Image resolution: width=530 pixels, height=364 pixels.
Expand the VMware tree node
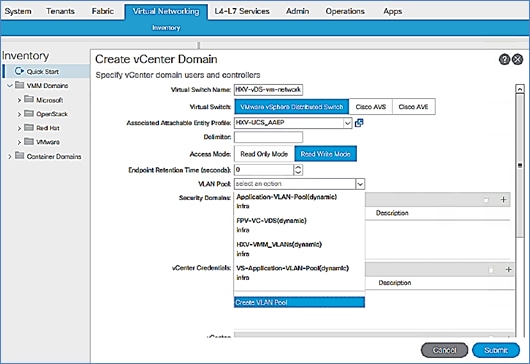click(x=19, y=143)
